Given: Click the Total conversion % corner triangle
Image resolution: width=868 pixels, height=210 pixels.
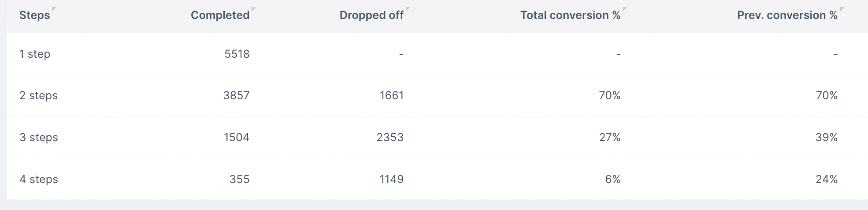Looking at the screenshot, I should coord(625,9).
